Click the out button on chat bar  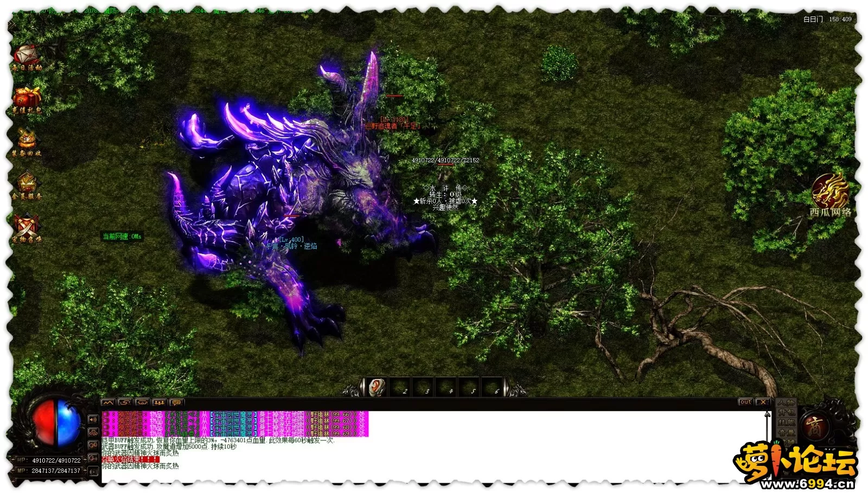click(x=745, y=402)
